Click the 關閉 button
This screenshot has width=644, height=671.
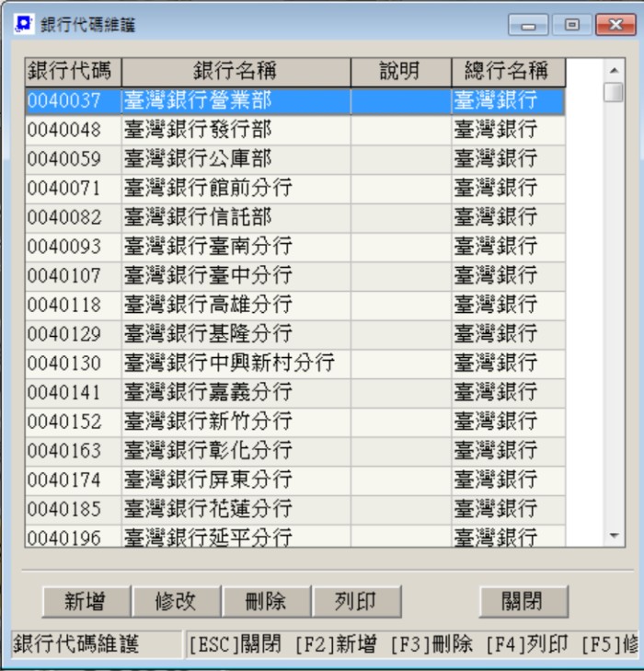[x=523, y=602]
